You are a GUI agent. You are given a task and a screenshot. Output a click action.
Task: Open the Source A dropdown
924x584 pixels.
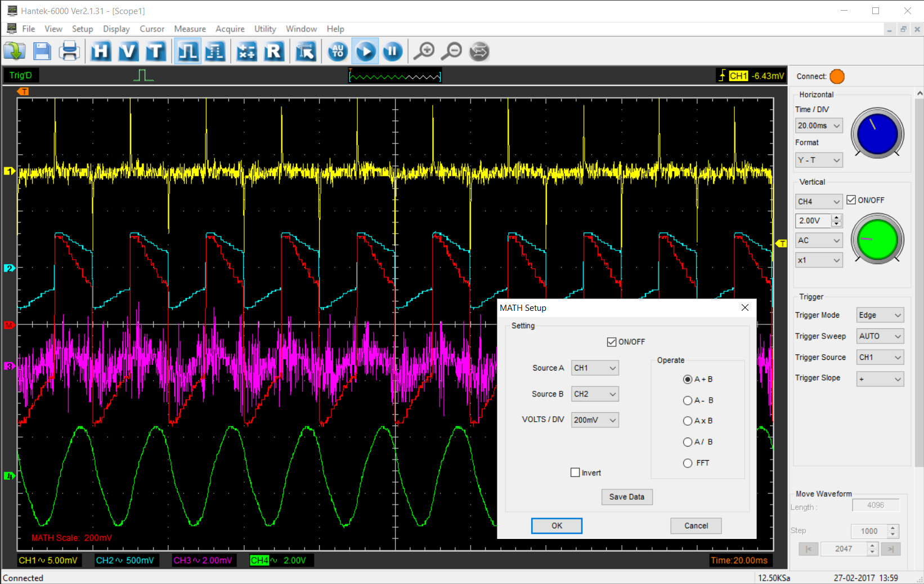pos(595,368)
